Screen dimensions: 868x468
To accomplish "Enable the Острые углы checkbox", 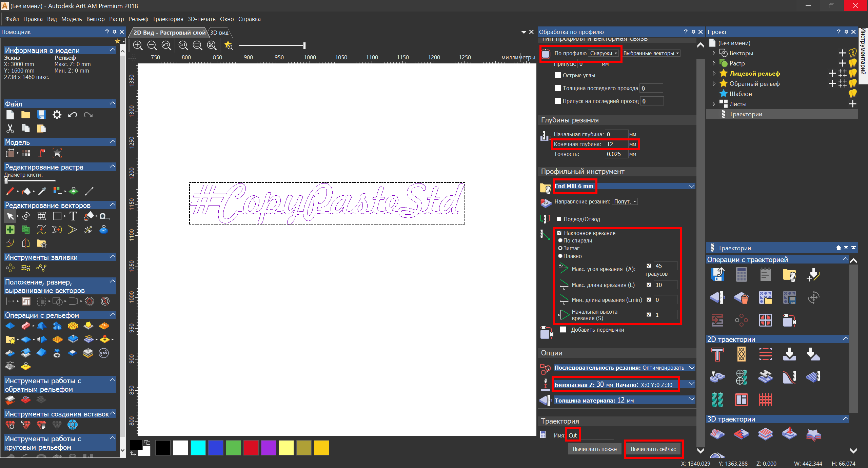I will coord(558,75).
